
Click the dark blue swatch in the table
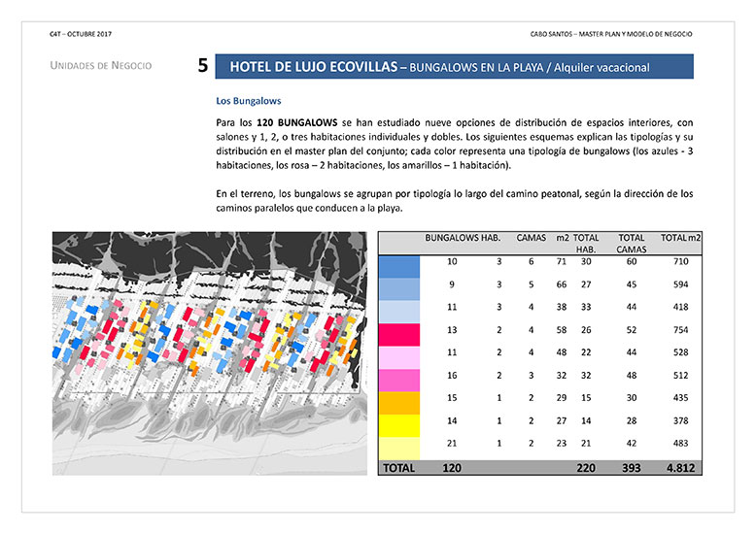(x=398, y=265)
